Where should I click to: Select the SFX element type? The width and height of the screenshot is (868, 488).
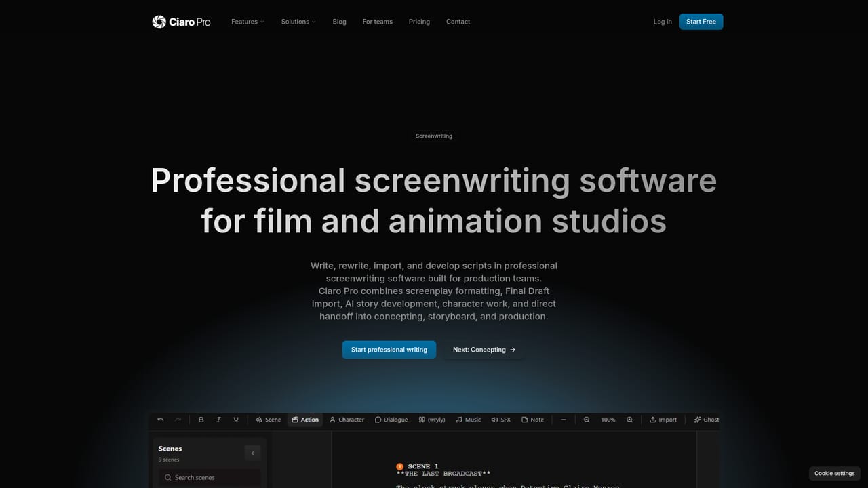coord(501,420)
